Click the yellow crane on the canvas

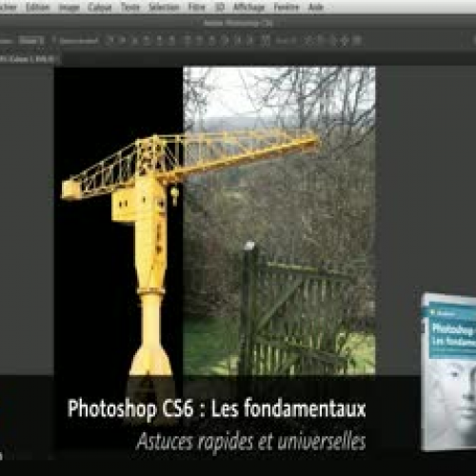[x=149, y=222]
